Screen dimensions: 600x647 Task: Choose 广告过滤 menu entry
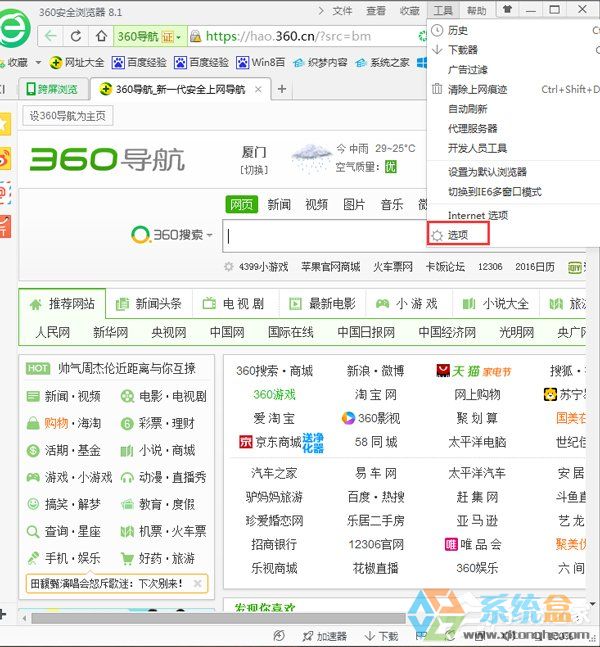click(514, 70)
